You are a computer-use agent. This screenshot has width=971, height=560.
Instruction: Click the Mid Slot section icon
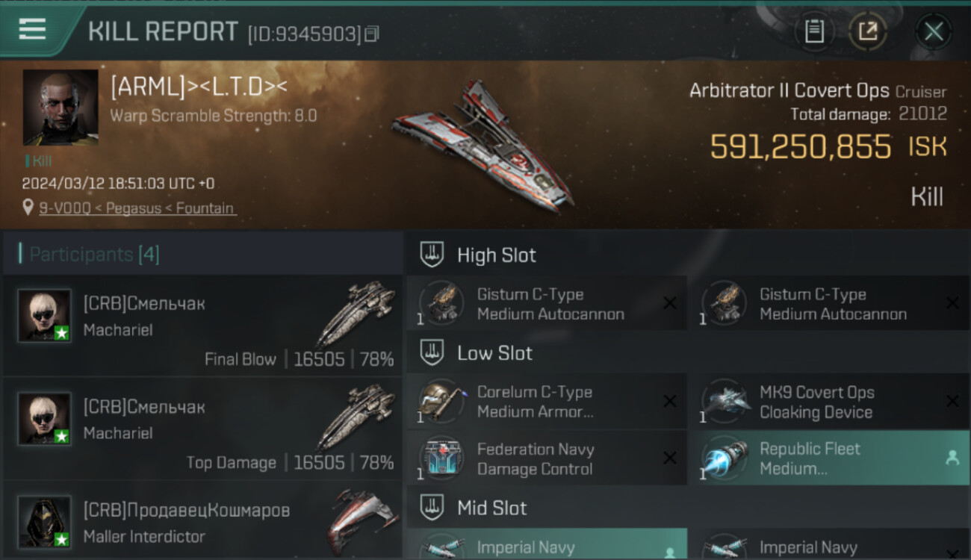click(432, 508)
